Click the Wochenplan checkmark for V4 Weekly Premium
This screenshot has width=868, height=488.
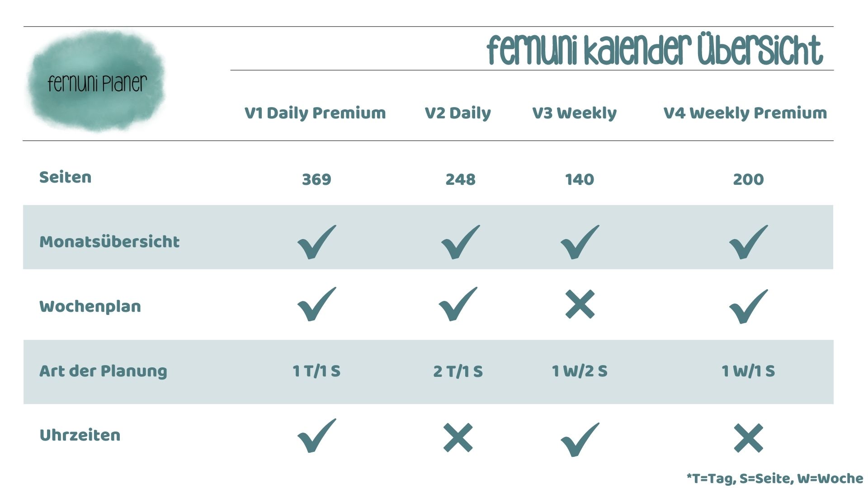pos(748,306)
